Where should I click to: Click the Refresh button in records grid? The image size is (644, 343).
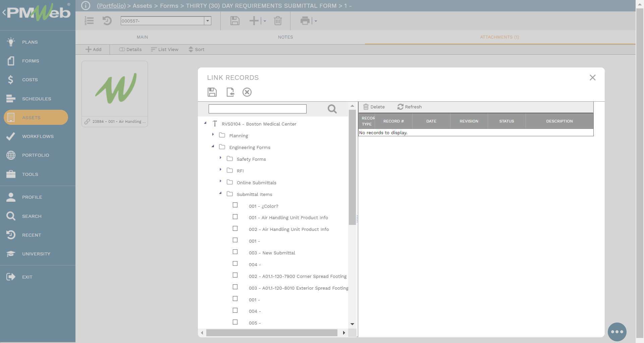click(x=410, y=107)
